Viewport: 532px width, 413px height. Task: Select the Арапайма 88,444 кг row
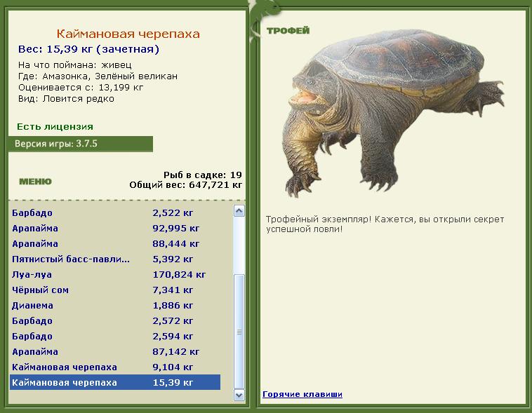(115, 244)
